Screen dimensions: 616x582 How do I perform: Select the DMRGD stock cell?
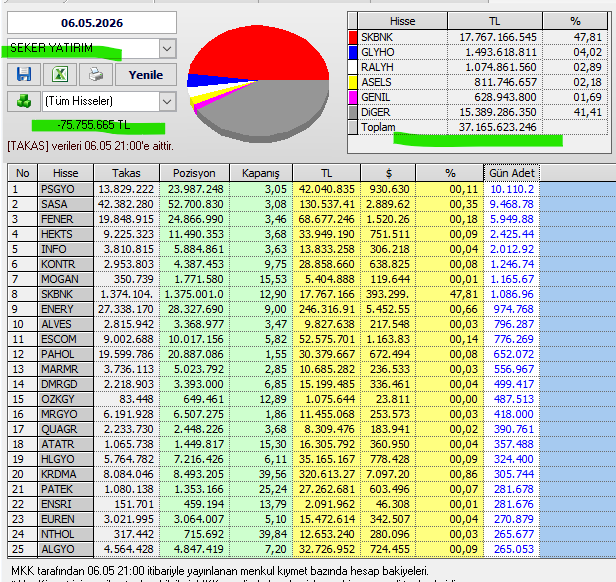(x=66, y=384)
